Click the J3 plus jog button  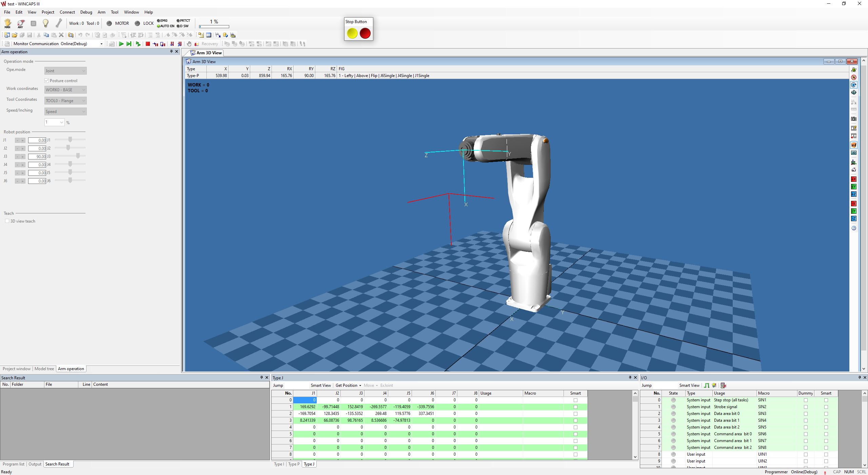pos(23,157)
